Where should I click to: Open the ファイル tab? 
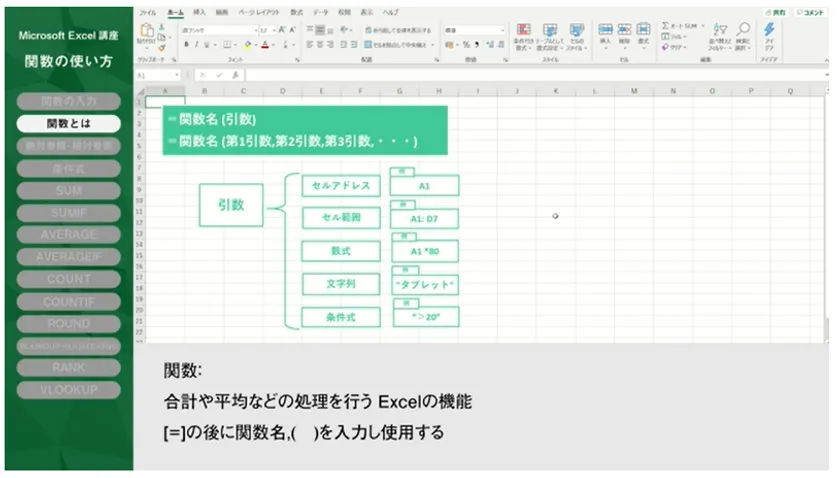[147, 12]
